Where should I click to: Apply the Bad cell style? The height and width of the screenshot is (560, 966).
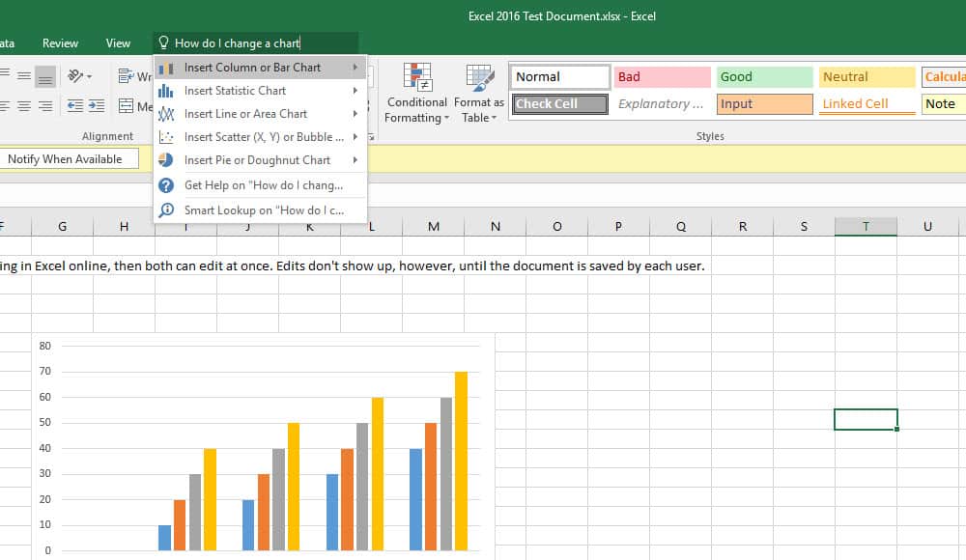663,77
